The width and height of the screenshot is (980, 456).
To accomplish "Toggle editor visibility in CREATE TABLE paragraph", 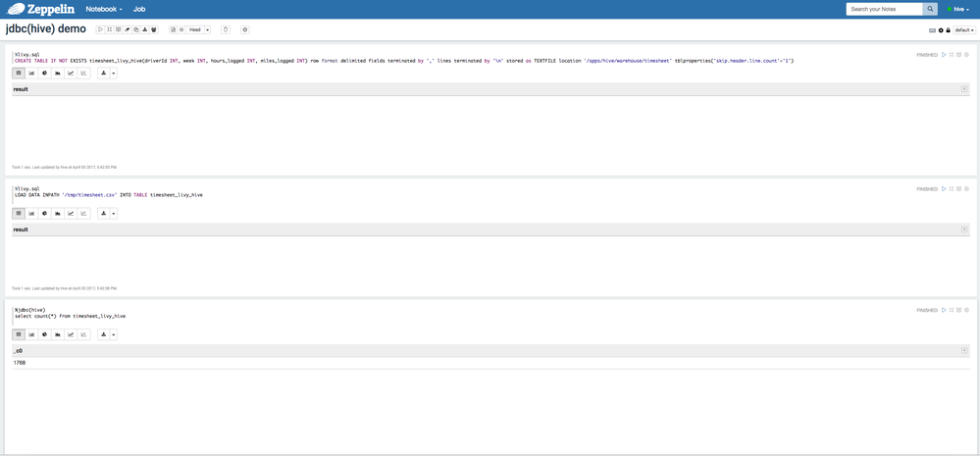I will (952, 54).
